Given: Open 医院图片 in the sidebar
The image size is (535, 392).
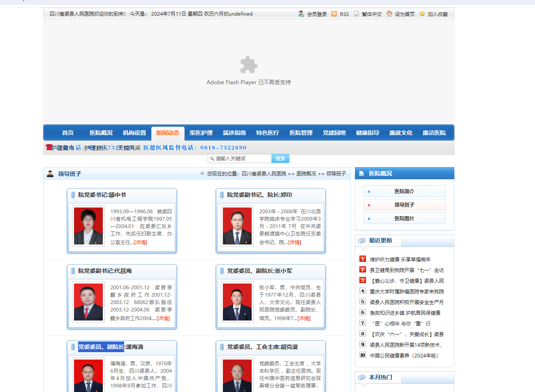Looking at the screenshot, I should click(404, 218).
